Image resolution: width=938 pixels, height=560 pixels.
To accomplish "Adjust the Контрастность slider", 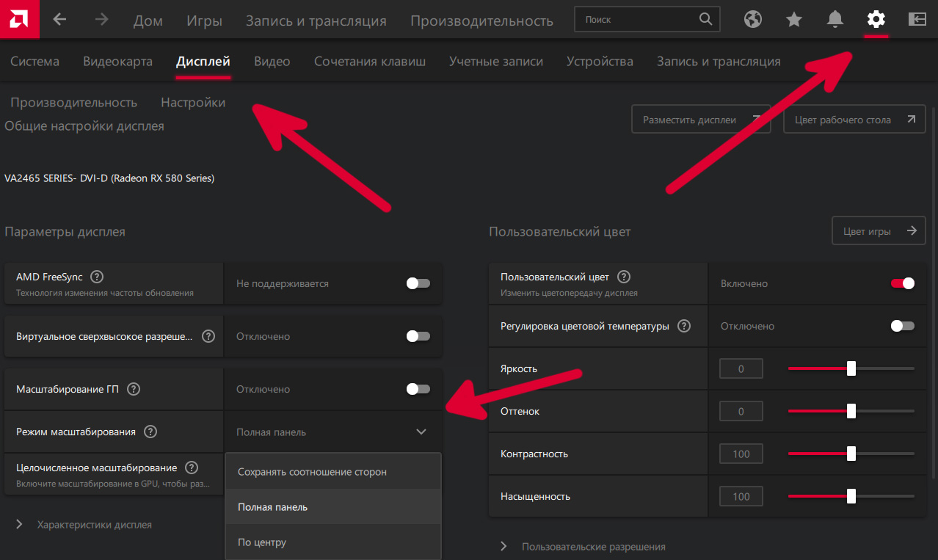I will (851, 454).
